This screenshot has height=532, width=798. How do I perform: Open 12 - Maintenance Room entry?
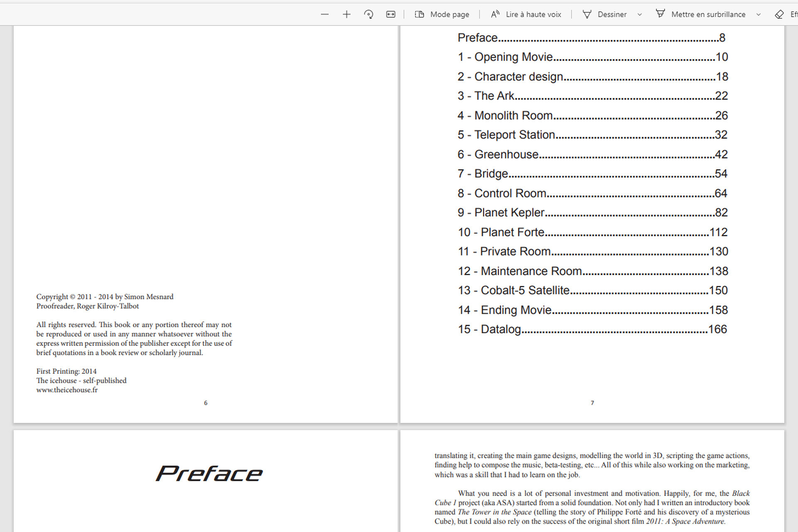(520, 271)
